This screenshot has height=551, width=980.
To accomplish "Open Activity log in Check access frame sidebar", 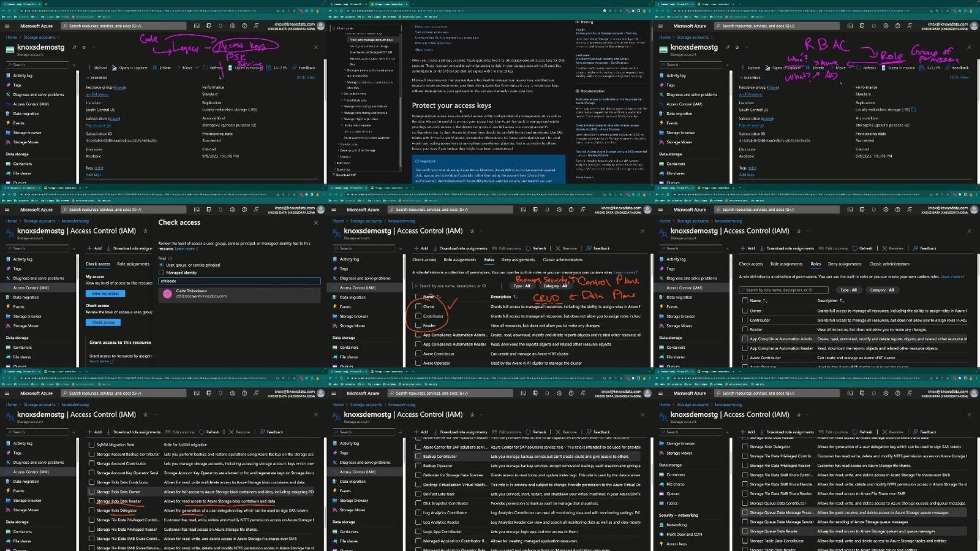I will [x=23, y=259].
